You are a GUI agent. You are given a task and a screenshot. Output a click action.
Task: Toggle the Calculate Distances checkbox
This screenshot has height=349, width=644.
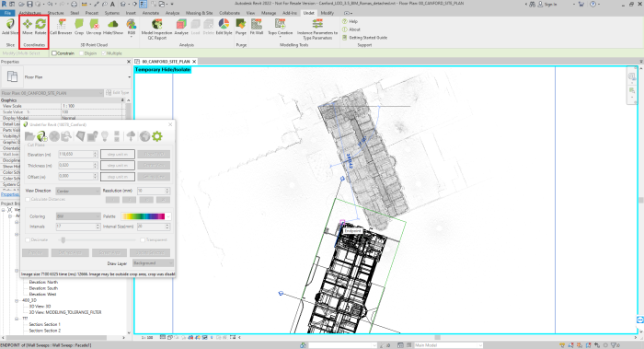(x=28, y=200)
